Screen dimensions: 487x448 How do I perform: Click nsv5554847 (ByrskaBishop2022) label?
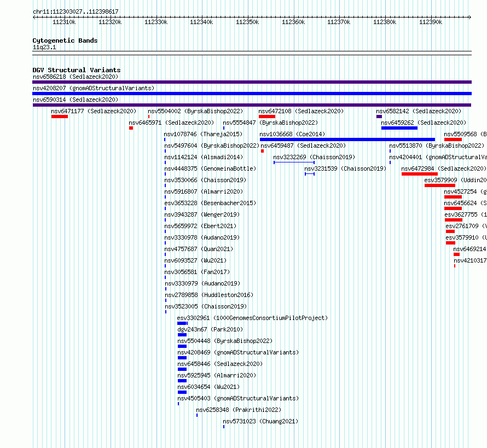coord(270,123)
